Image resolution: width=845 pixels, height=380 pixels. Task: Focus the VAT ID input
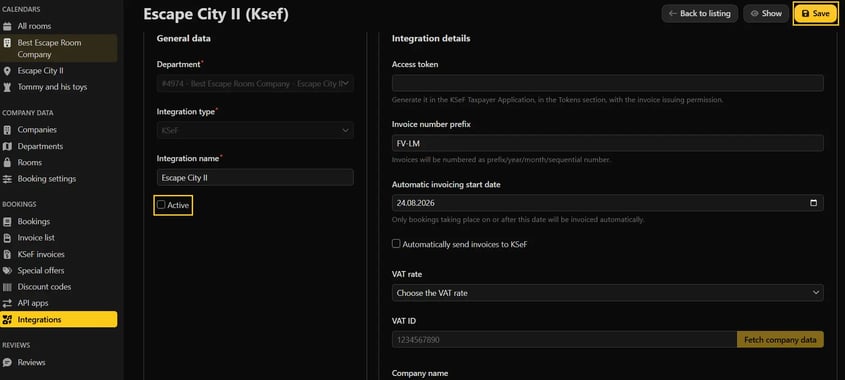[564, 340]
